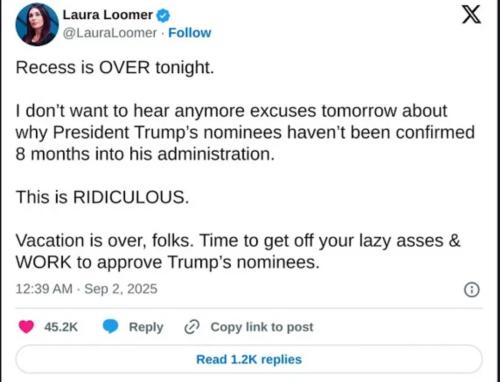This screenshot has height=382, width=500.
Task: Click the chain link icon
Action: [x=192, y=327]
